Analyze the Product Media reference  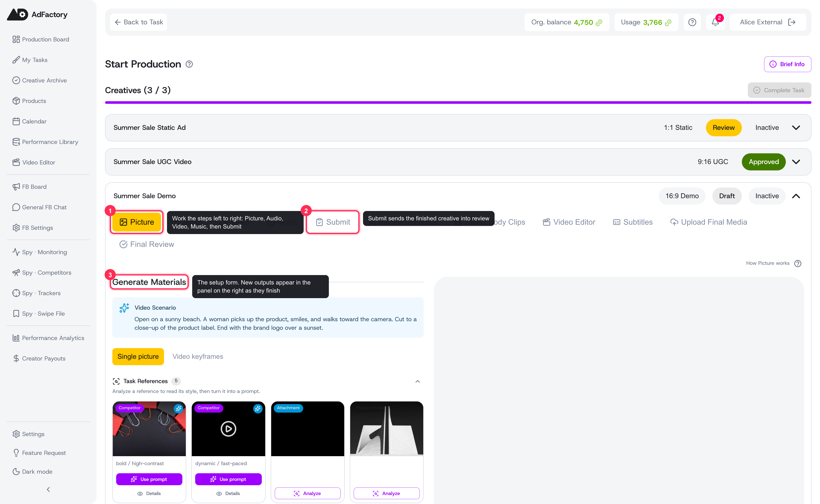click(387, 493)
